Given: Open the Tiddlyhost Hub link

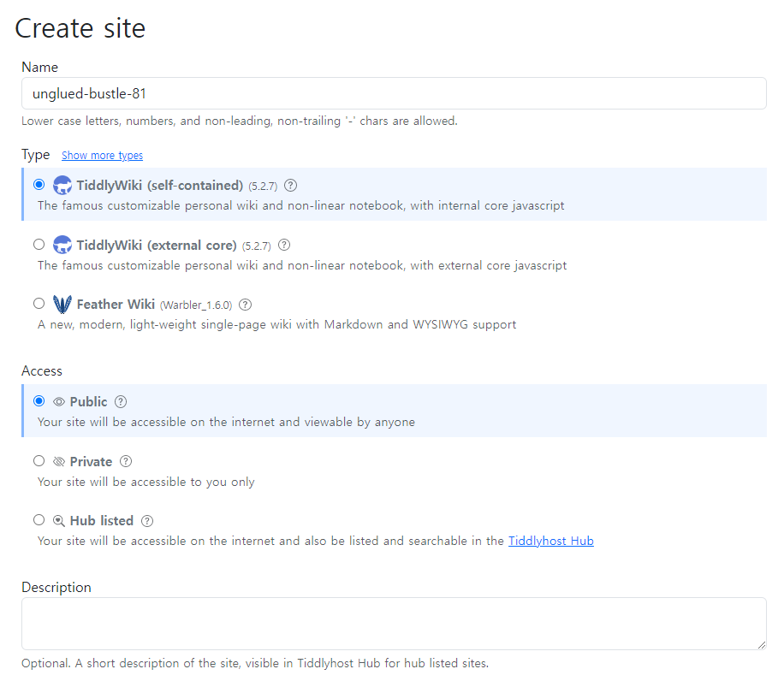Looking at the screenshot, I should [x=551, y=541].
